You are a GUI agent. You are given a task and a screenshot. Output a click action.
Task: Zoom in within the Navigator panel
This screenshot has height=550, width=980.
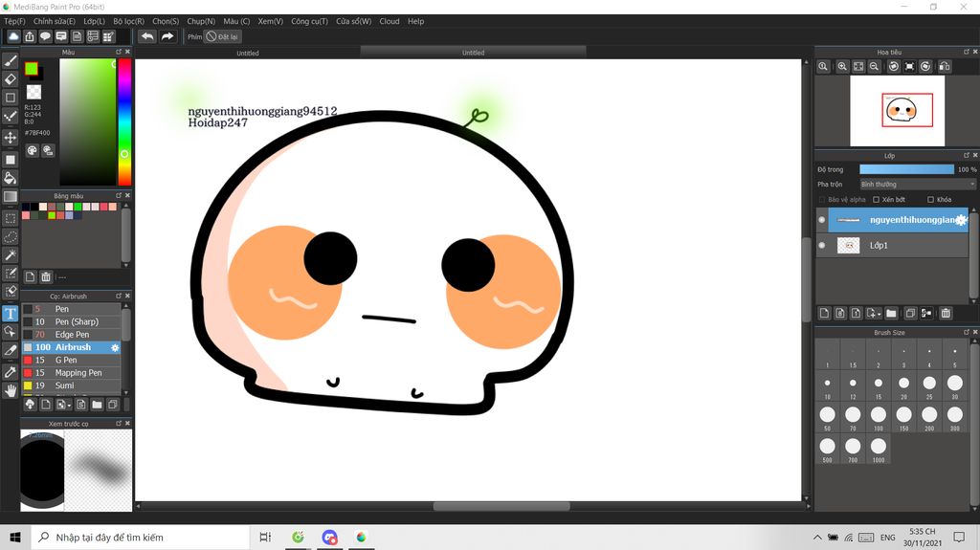click(x=842, y=66)
